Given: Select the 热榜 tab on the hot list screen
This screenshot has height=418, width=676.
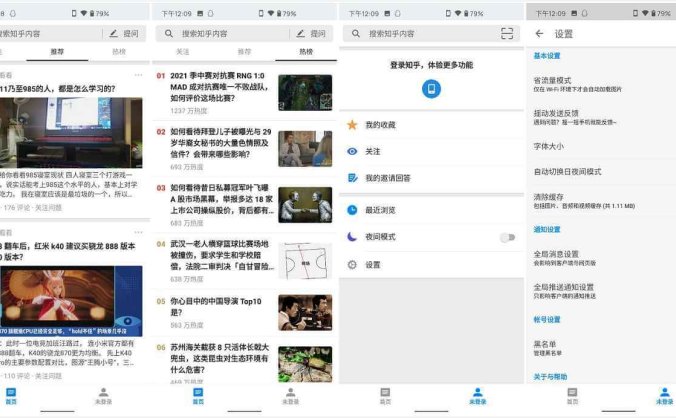Looking at the screenshot, I should pyautogui.click(x=306, y=51).
